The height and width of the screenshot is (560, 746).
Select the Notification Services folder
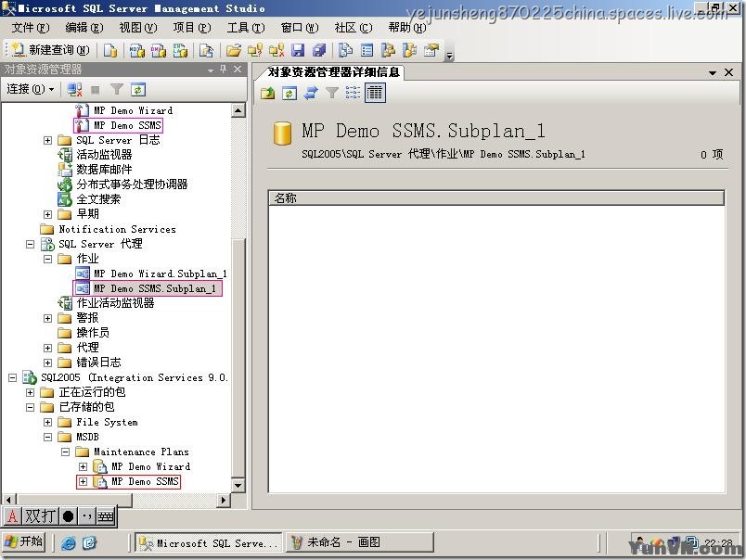click(x=117, y=229)
